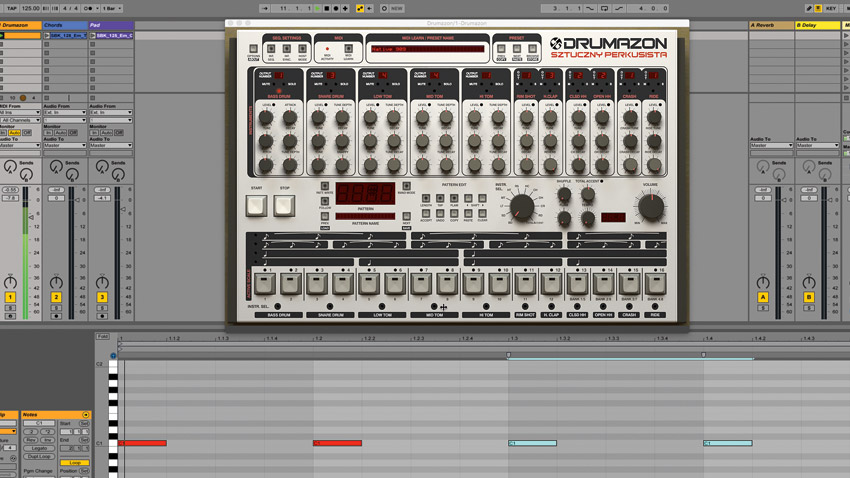
Task: Click the pattern NEXT/SAVE button
Action: (406, 216)
